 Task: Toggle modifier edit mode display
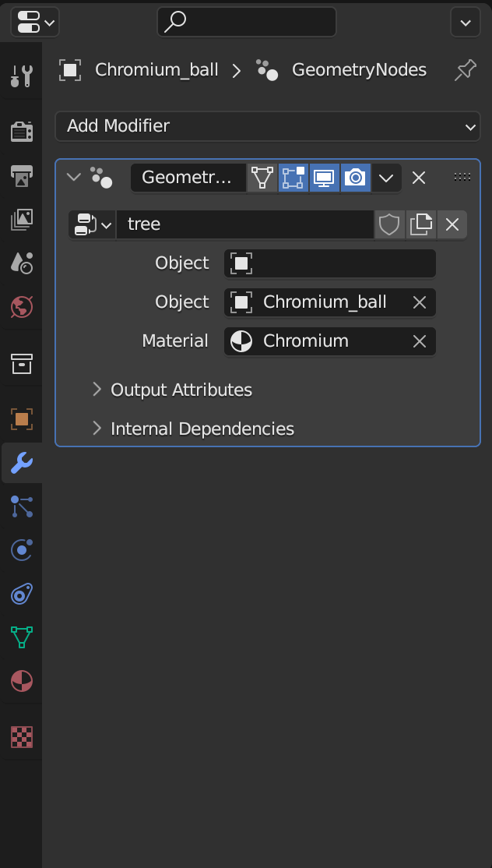click(293, 178)
